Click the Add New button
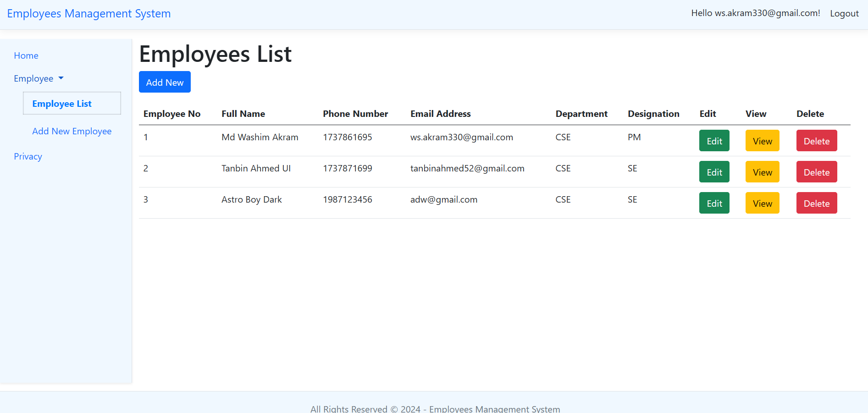The width and height of the screenshot is (868, 413). 165,82
